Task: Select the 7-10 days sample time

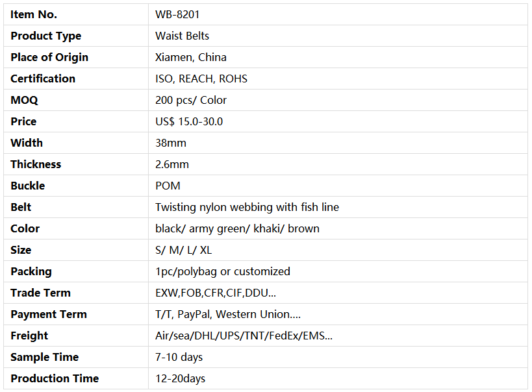Action: [179, 357]
